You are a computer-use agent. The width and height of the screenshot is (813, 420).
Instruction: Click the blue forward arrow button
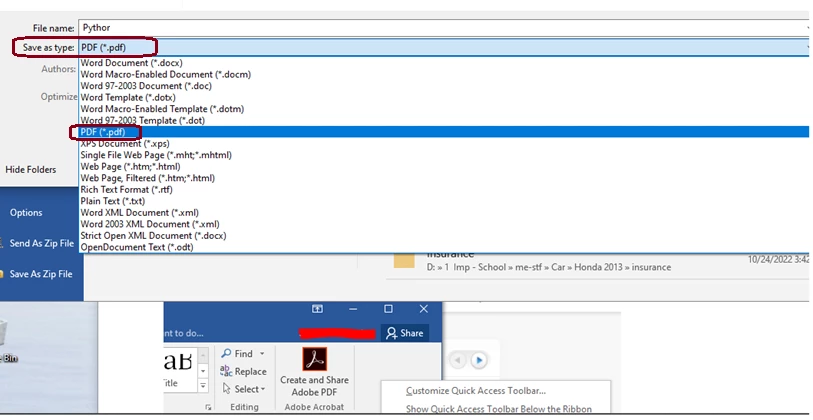(479, 360)
